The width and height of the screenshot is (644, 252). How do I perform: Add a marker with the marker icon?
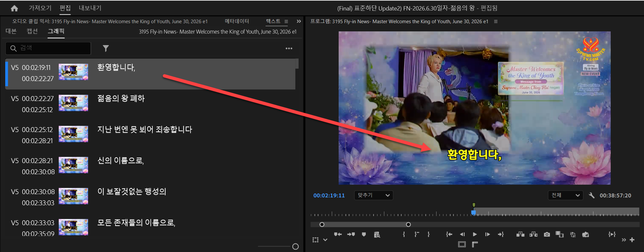coord(364,234)
